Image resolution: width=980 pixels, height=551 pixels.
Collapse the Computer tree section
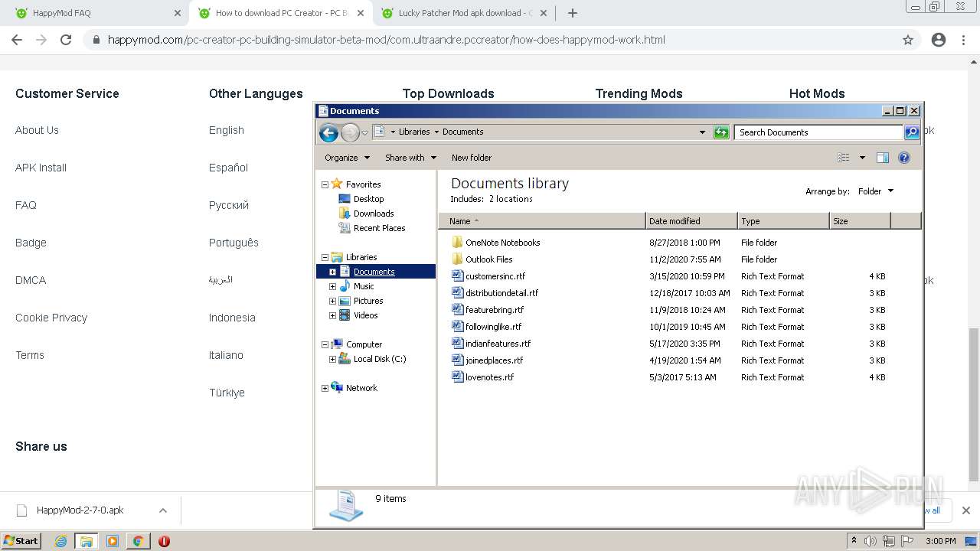325,344
